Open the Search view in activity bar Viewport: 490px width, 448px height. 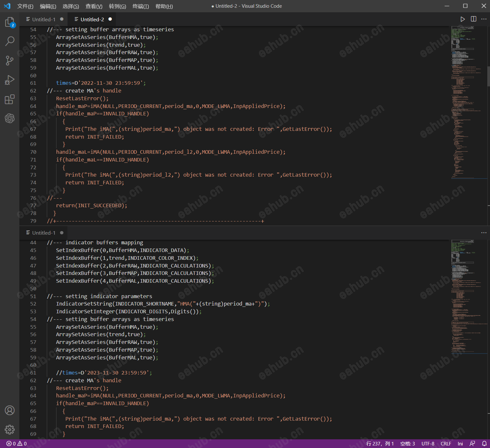click(10, 41)
